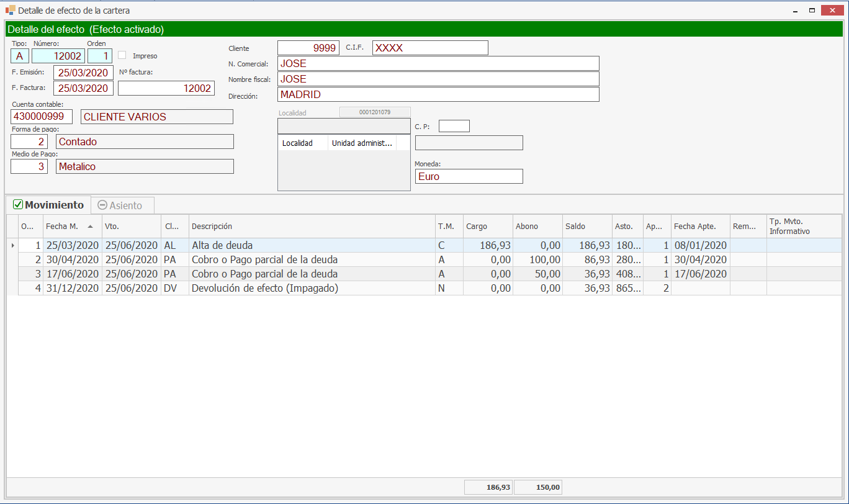
Task: Click the Medio de Pago code field
Action: coord(29,166)
